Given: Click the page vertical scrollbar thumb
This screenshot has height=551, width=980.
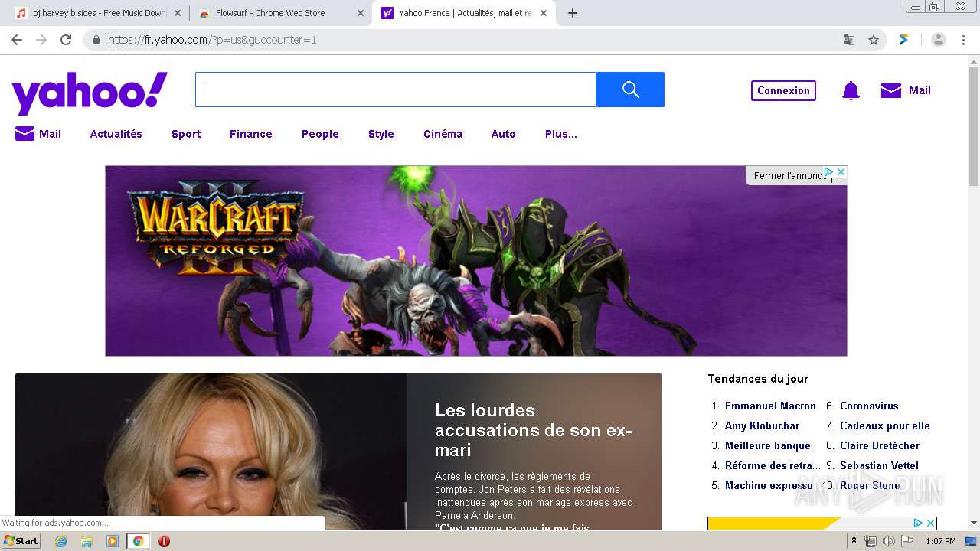Looking at the screenshot, I should pos(974,126).
